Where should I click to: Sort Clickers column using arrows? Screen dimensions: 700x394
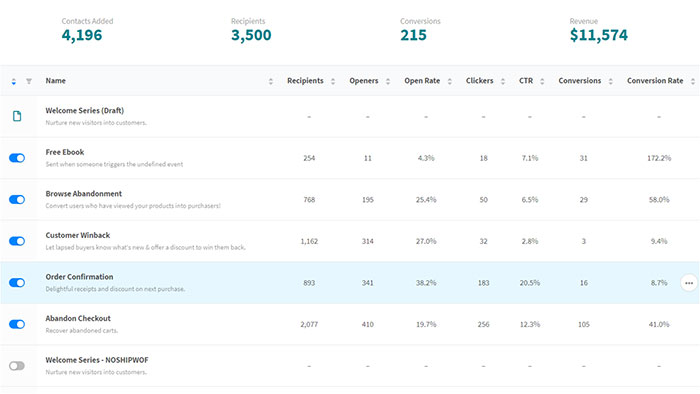(x=503, y=81)
